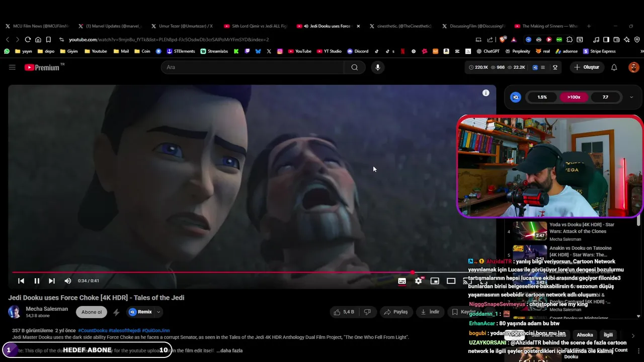
Task: Open the ChatGPT bookmark
Action: (488, 51)
